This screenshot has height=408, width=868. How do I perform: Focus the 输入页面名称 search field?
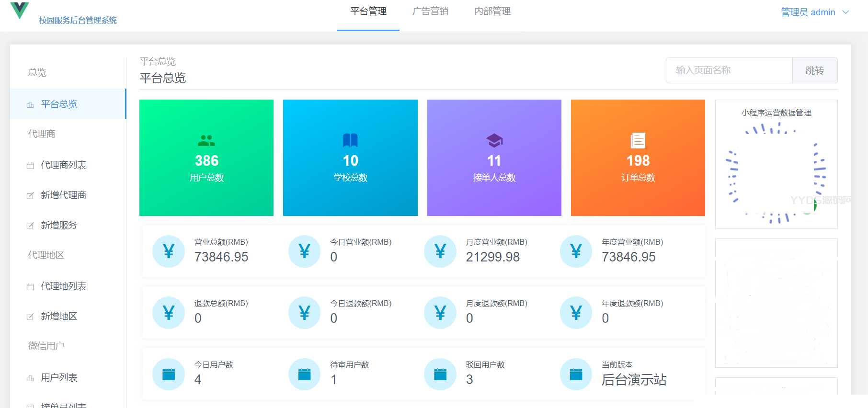(729, 70)
